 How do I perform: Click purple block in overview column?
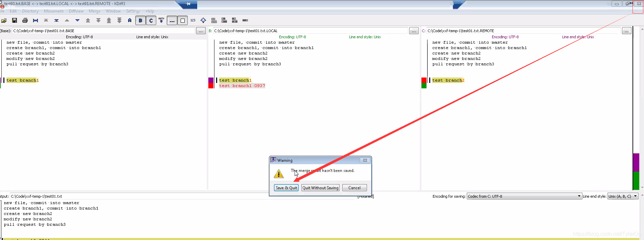(636, 162)
